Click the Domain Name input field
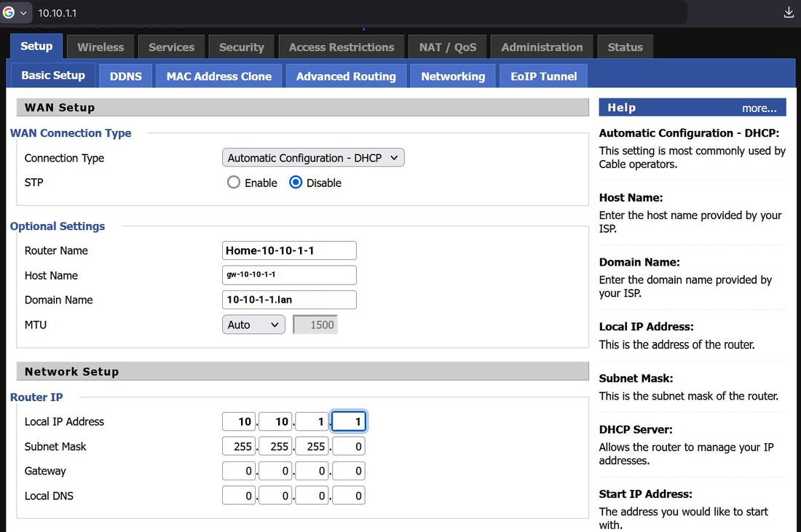 point(289,300)
